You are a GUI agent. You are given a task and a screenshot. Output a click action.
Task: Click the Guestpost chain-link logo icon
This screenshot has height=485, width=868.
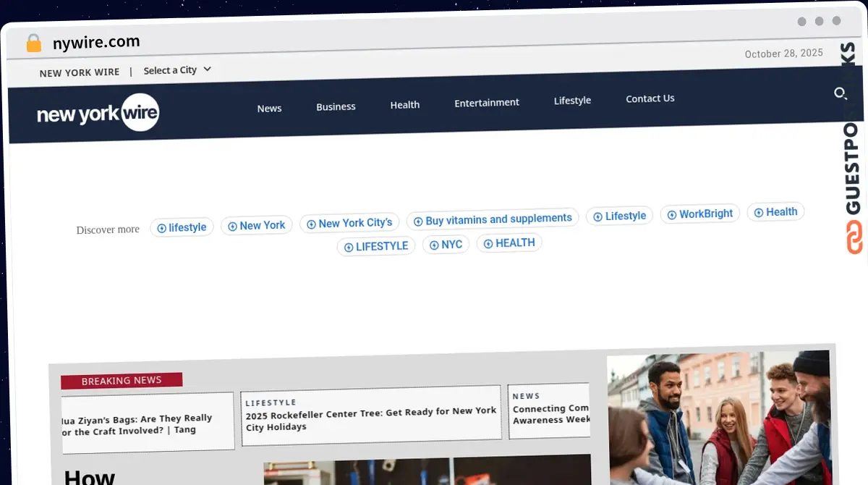pyautogui.click(x=855, y=238)
